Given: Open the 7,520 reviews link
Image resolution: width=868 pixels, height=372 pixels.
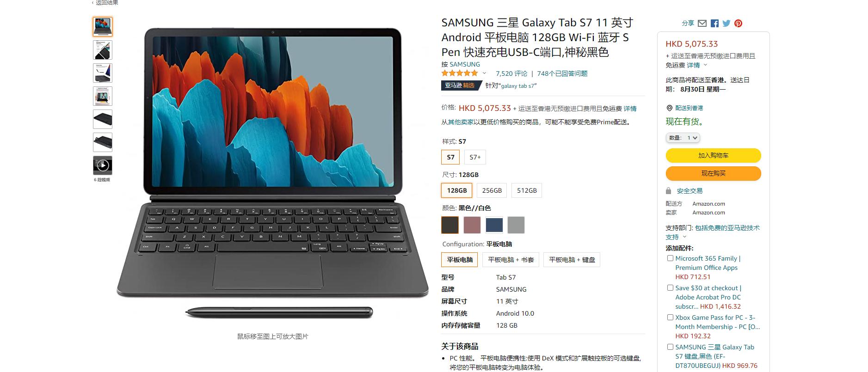Looking at the screenshot, I should click(x=511, y=73).
